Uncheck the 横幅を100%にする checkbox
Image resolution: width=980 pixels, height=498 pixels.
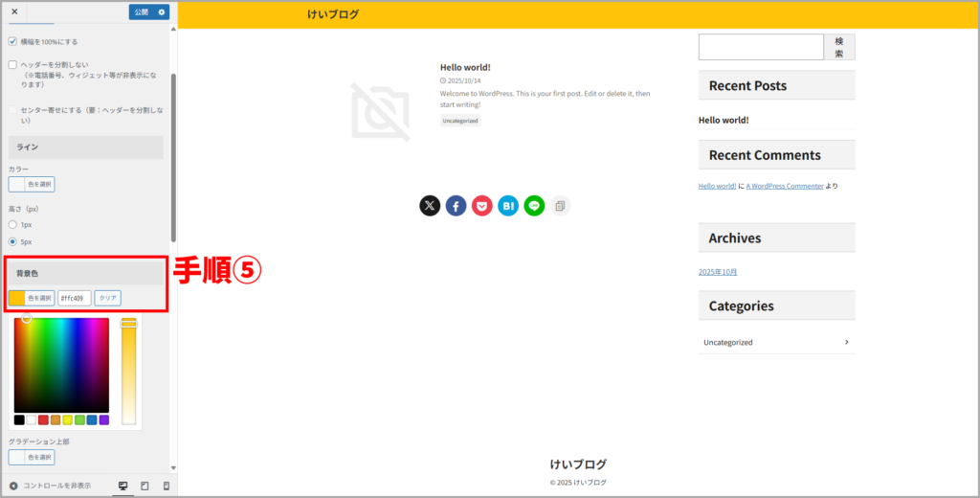(x=12, y=42)
